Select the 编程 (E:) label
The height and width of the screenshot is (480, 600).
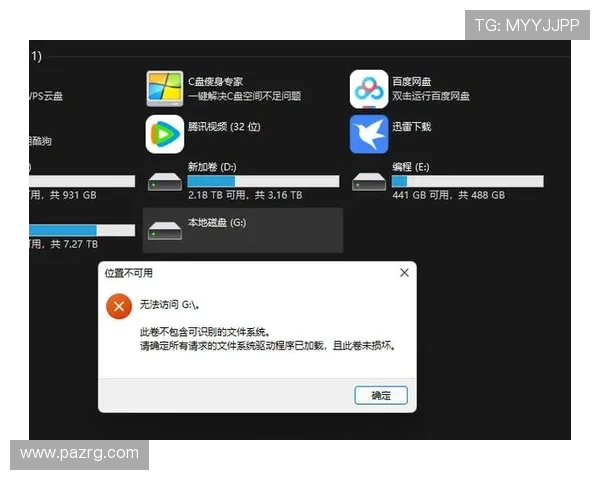pyautogui.click(x=411, y=167)
